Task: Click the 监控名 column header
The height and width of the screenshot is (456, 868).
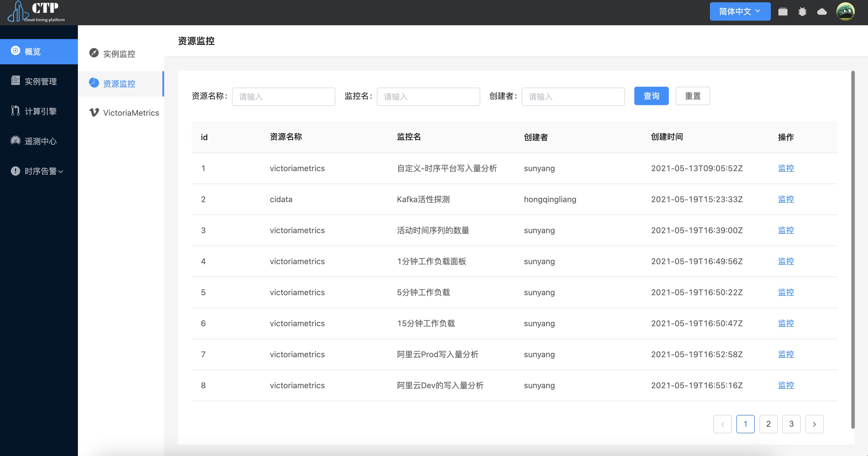Action: tap(409, 137)
